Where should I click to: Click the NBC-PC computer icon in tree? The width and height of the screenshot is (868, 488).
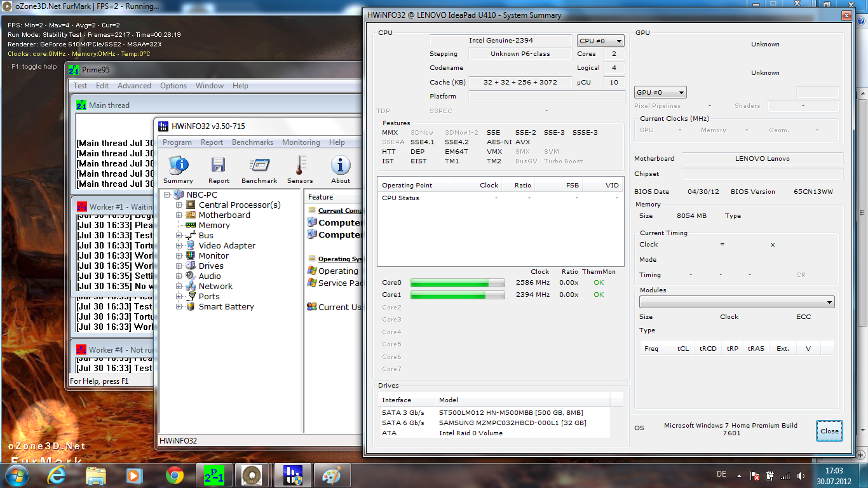179,194
